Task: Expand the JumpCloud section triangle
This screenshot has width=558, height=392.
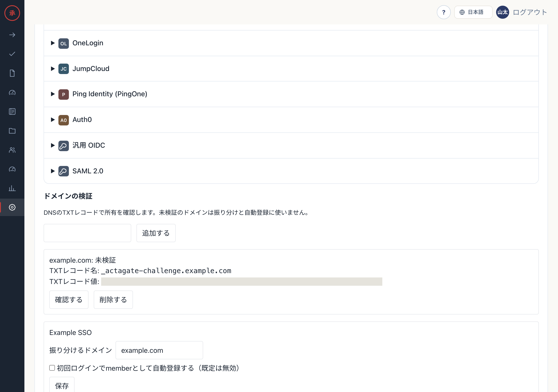Action: [53, 69]
